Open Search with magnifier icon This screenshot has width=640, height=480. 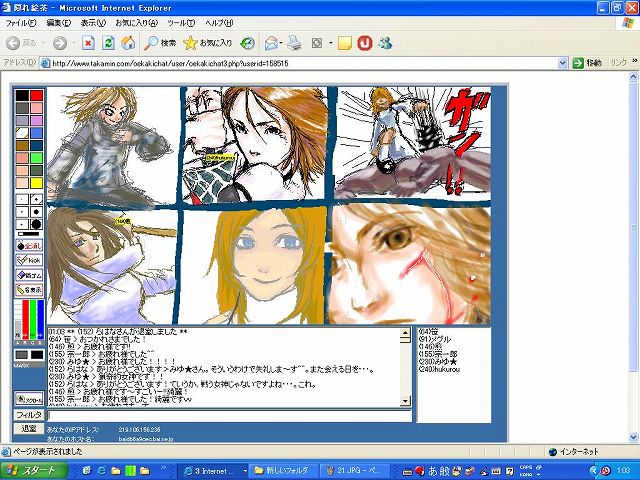(x=160, y=42)
